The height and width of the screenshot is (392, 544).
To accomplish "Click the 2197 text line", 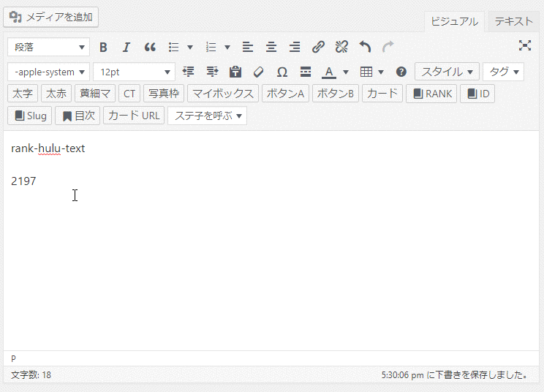I will tap(23, 181).
